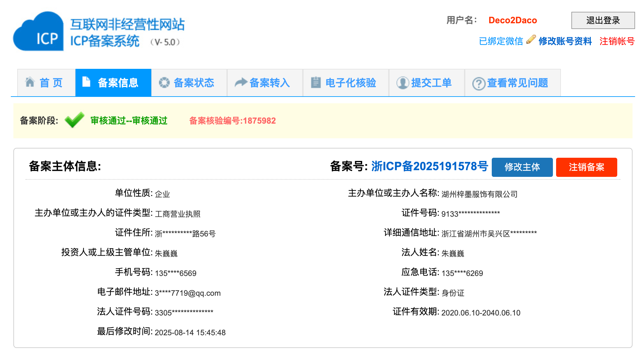Viewport: 644px width, 355px height.
Task: Click the clipboard icon for 电子化核验
Action: tap(316, 82)
